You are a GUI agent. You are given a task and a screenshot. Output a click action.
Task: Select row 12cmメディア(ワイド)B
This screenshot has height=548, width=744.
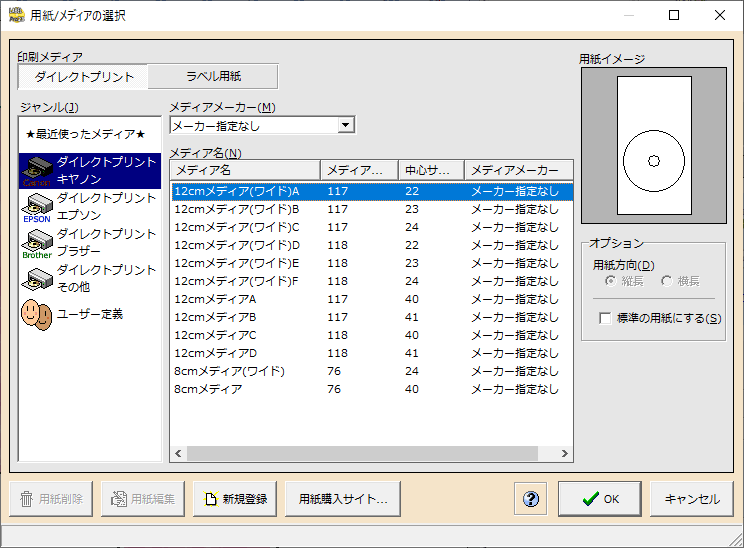point(372,209)
